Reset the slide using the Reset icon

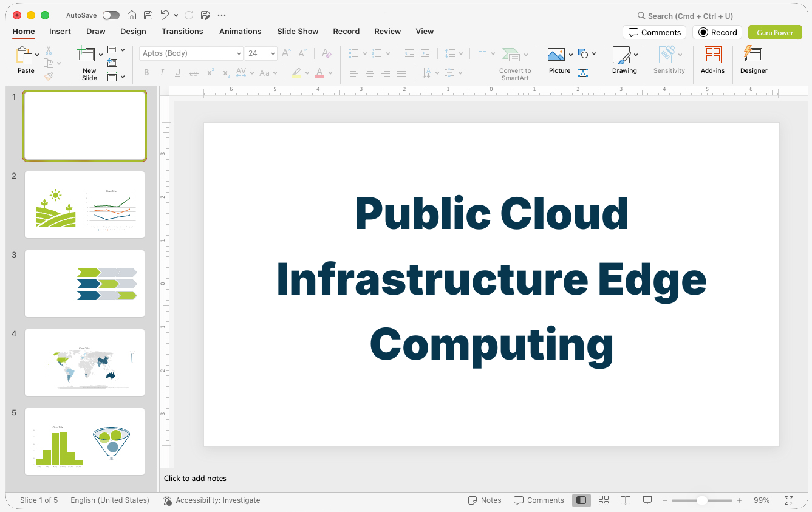112,63
